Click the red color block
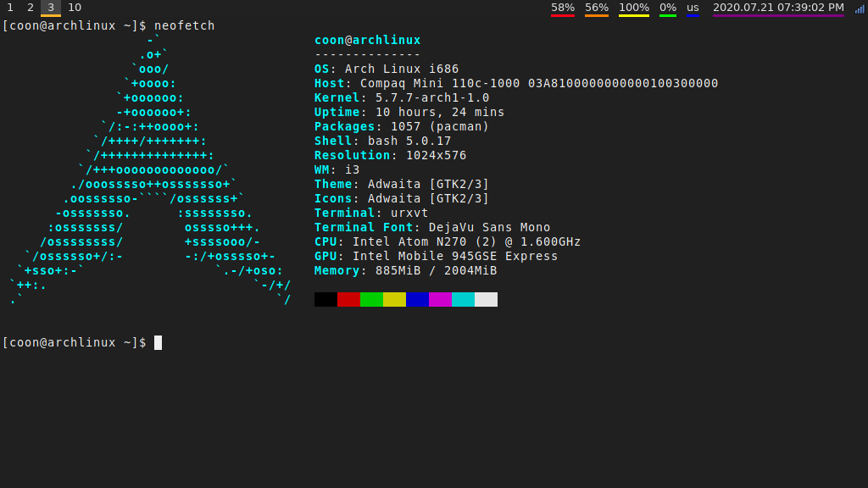 click(348, 299)
